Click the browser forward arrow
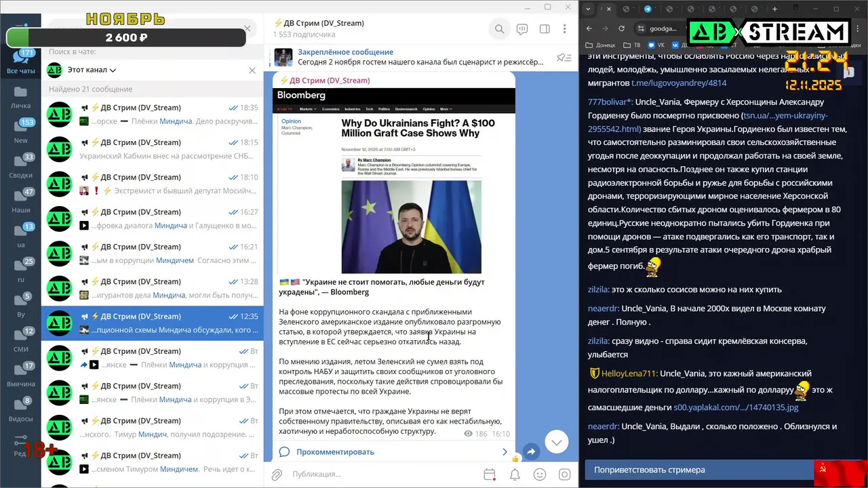 tap(606, 28)
